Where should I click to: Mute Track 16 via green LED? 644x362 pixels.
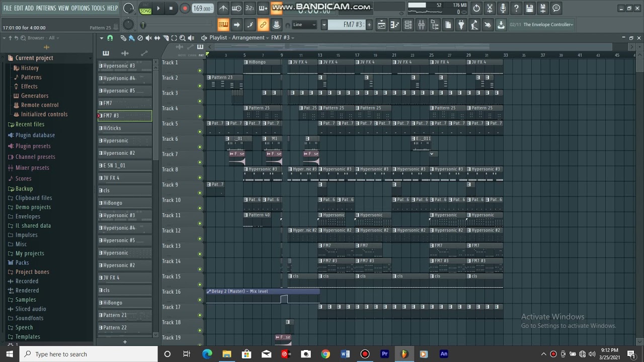coord(200,300)
